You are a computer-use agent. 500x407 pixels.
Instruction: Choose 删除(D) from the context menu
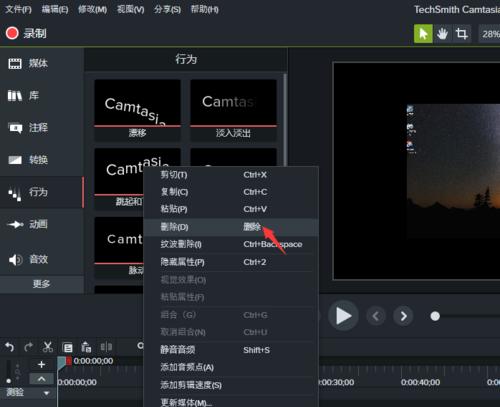pos(231,227)
